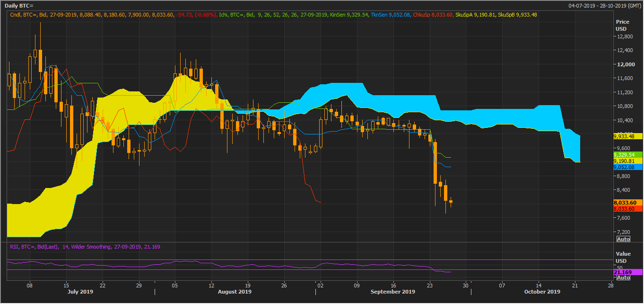Click the "July 2019" month label
This screenshot has width=644, height=304.
(x=80, y=292)
